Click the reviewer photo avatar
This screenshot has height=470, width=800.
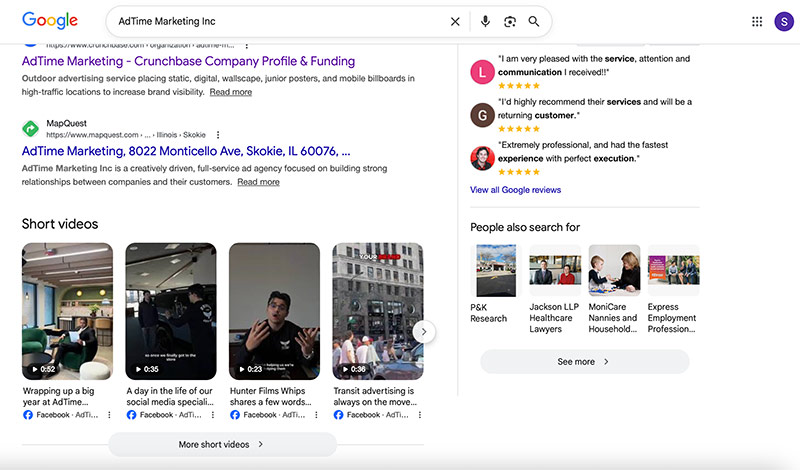(x=482, y=158)
